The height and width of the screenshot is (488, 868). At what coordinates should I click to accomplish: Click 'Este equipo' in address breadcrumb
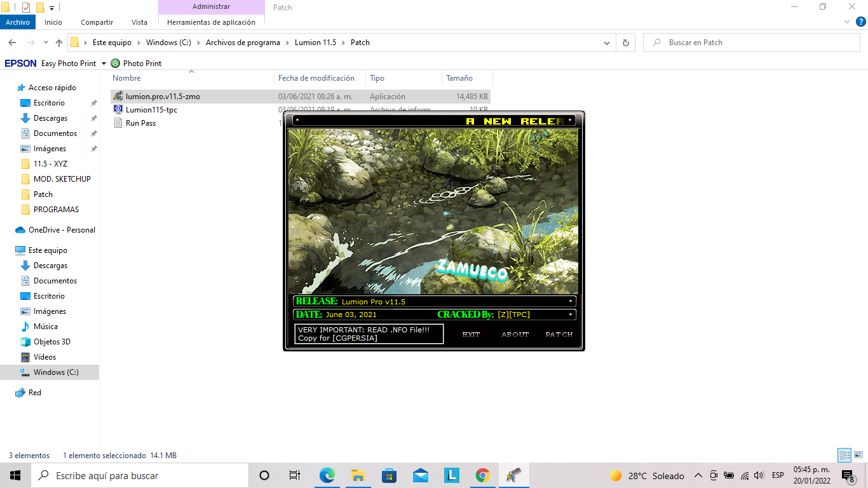[112, 43]
